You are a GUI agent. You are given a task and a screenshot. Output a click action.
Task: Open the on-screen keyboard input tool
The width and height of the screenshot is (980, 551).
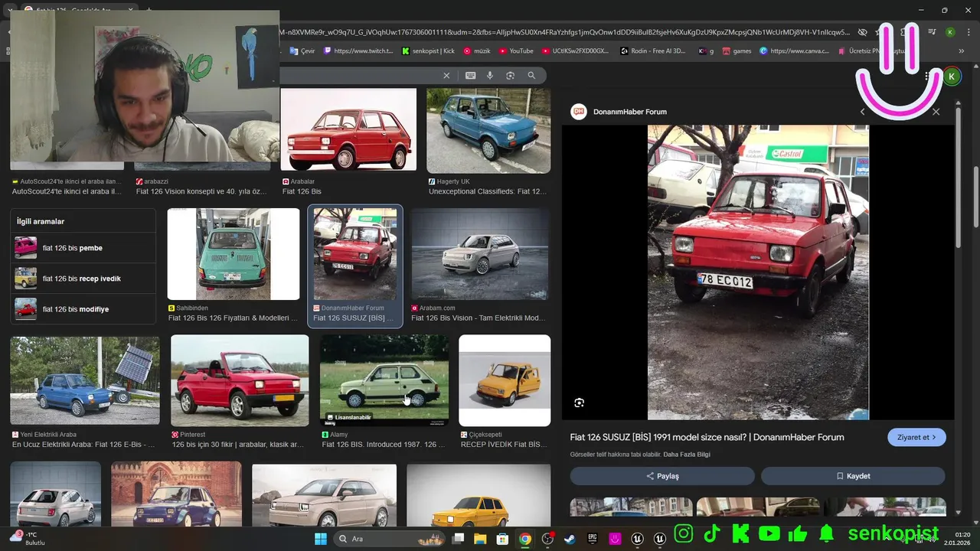point(470,76)
